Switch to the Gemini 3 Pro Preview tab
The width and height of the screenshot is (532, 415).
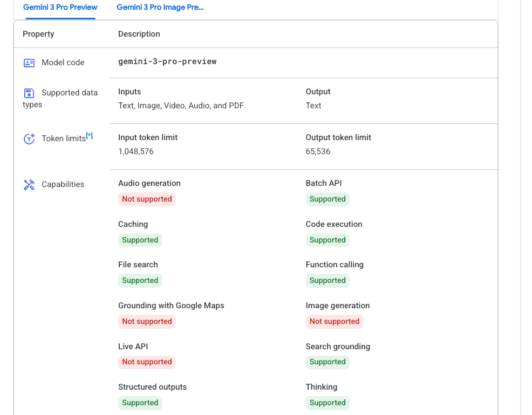(x=60, y=7)
